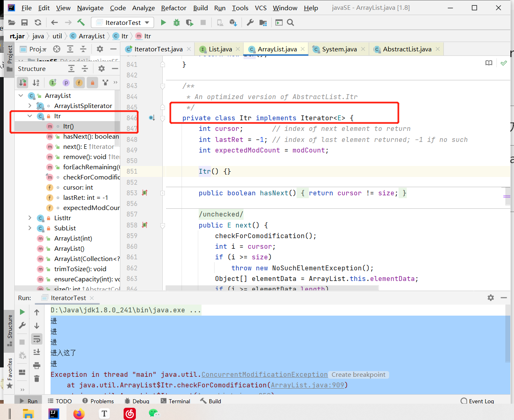
Task: Toggle Show Inherited in Structure toolbar
Action: pos(53,83)
